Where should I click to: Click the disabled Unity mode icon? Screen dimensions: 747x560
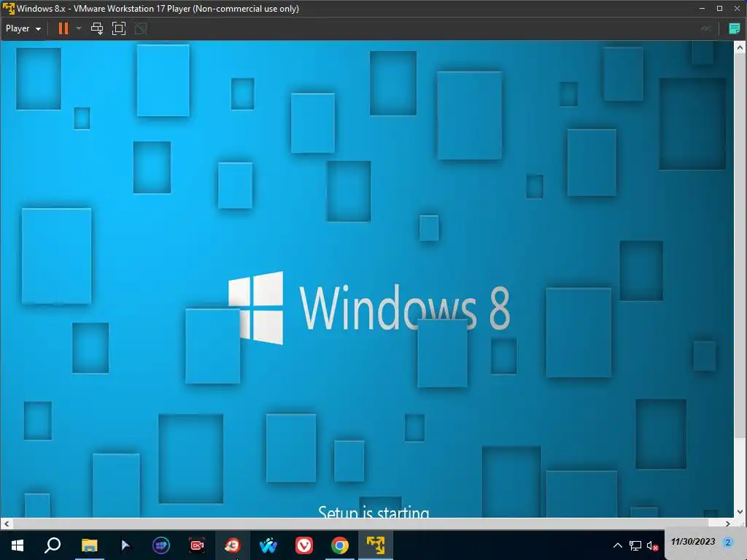pyautogui.click(x=141, y=28)
